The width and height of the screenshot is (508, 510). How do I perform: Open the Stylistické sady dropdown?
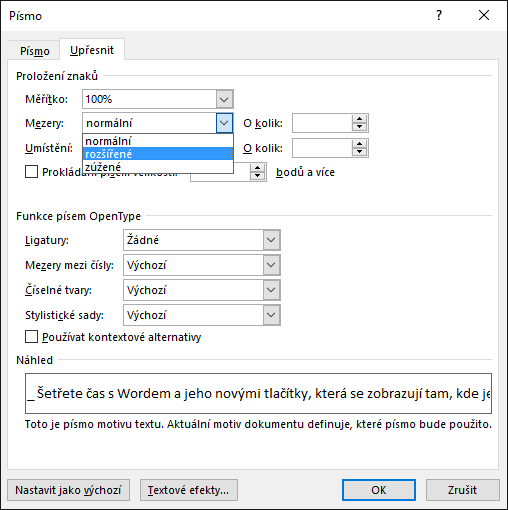pos(271,315)
